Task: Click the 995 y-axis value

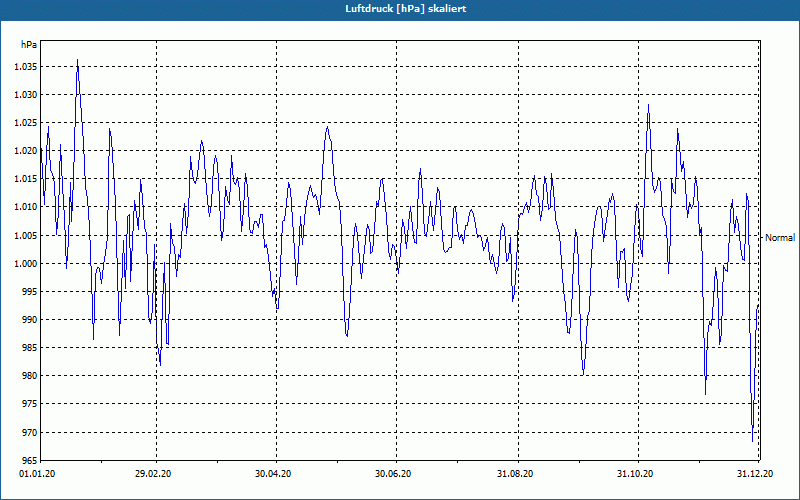Action: (30, 291)
